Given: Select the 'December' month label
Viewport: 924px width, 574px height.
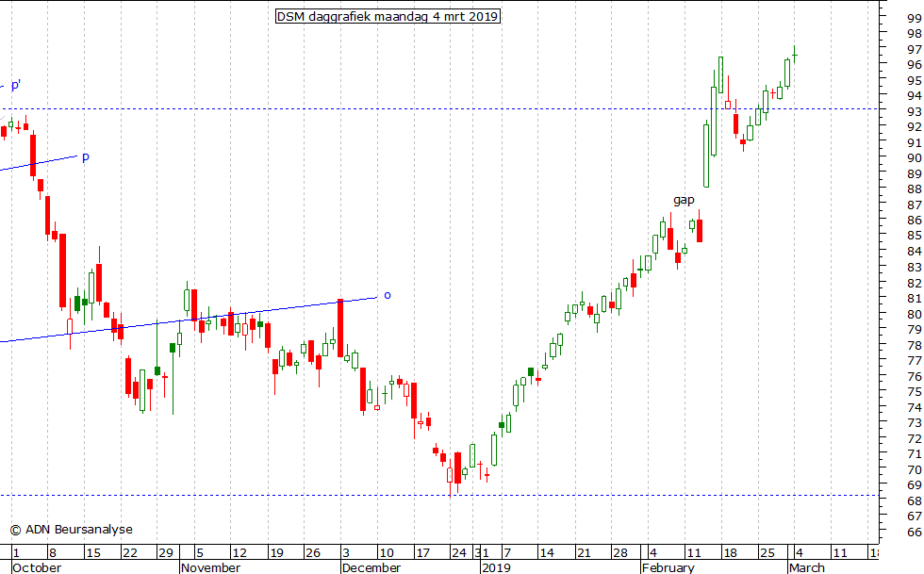Looking at the screenshot, I should tap(371, 567).
